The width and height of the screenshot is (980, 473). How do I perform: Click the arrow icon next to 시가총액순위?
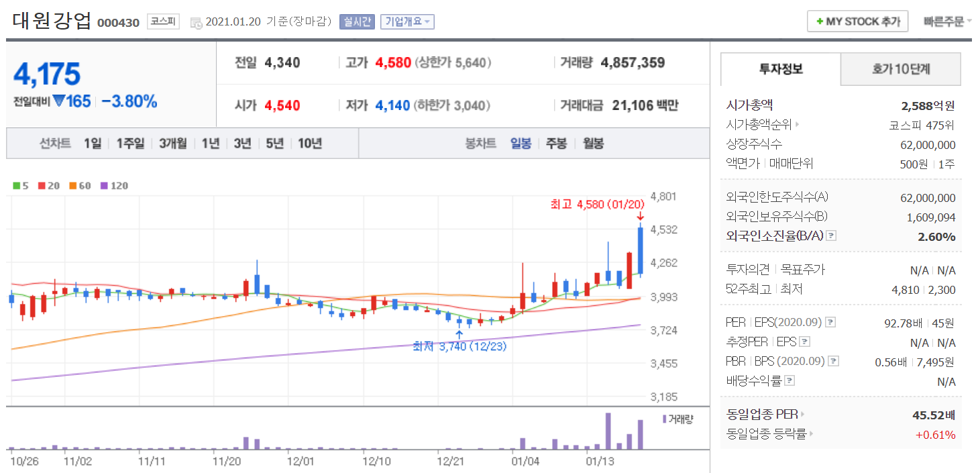coord(798,125)
